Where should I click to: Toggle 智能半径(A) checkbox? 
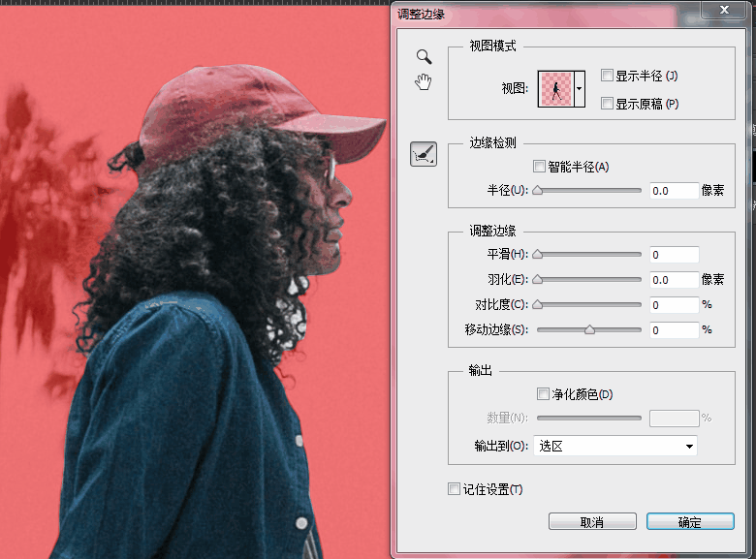(539, 167)
